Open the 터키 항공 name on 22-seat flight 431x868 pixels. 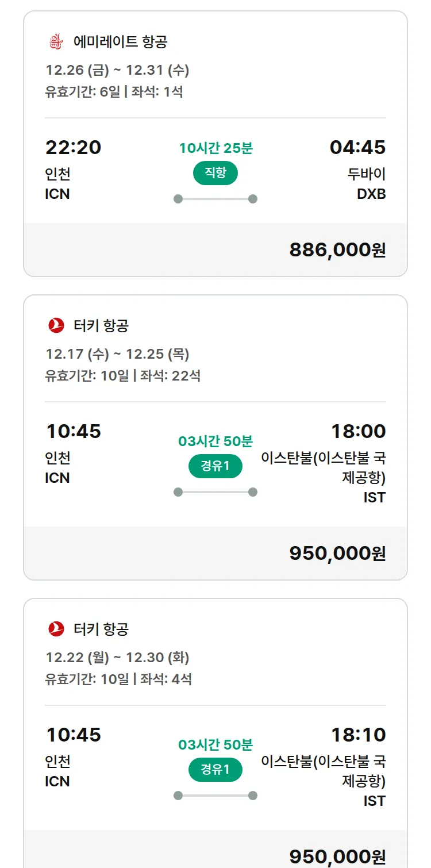coord(101,326)
